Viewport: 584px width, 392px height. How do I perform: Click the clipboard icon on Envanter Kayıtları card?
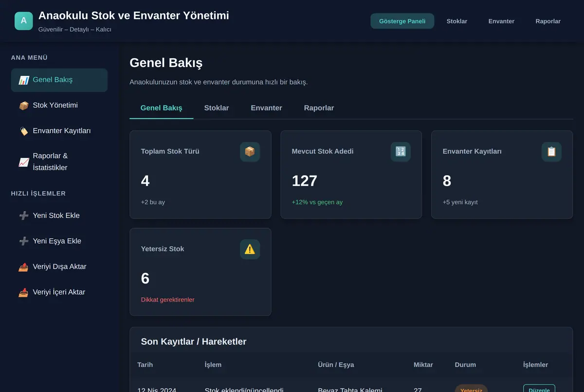click(551, 152)
